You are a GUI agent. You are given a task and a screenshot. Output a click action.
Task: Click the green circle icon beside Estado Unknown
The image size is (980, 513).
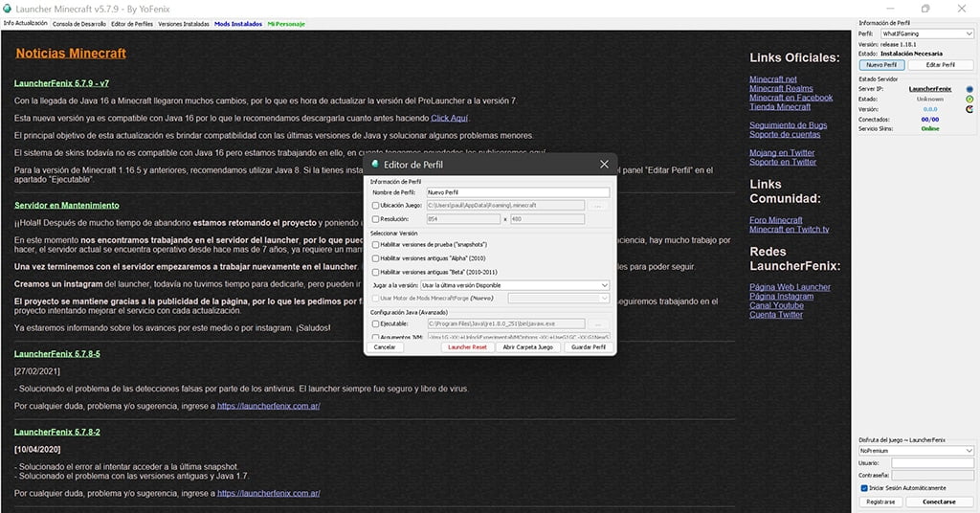click(x=969, y=100)
